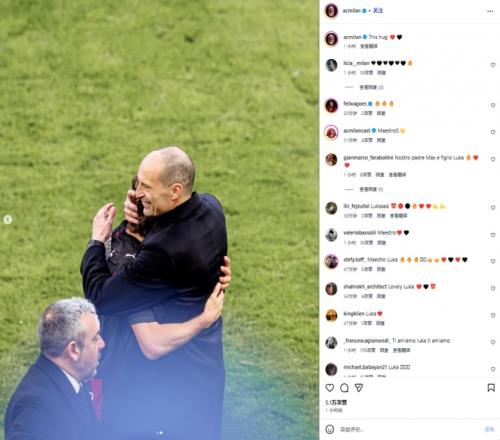Select the carousel dot indicator
This screenshot has height=440, width=500.
tap(159, 433)
